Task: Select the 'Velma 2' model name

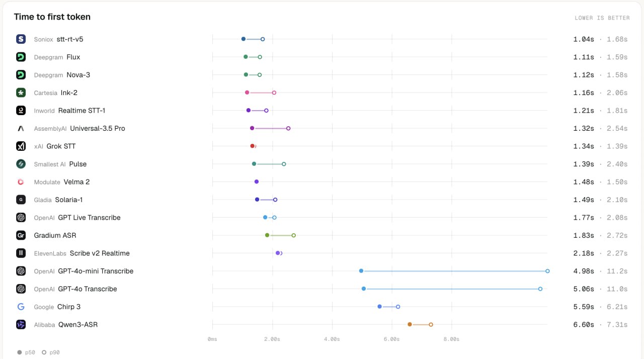Action: [x=76, y=182]
